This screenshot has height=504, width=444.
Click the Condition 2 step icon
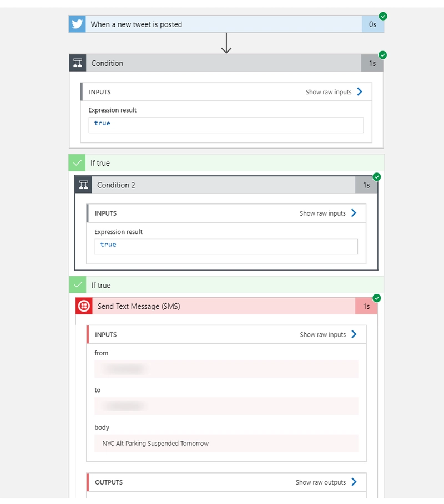[83, 185]
